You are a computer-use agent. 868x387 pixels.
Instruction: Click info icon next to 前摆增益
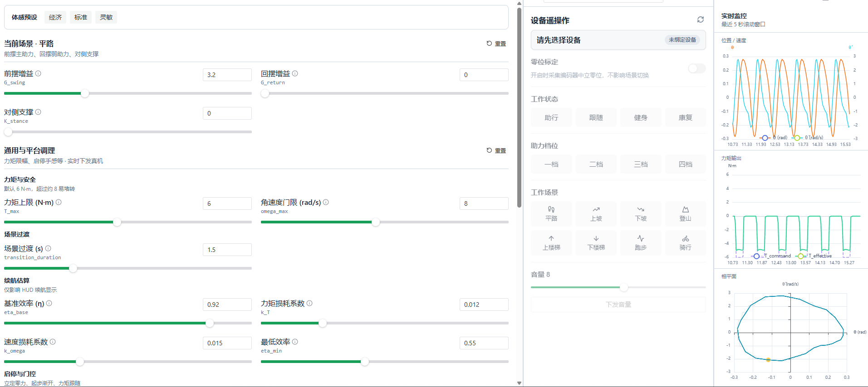point(38,73)
